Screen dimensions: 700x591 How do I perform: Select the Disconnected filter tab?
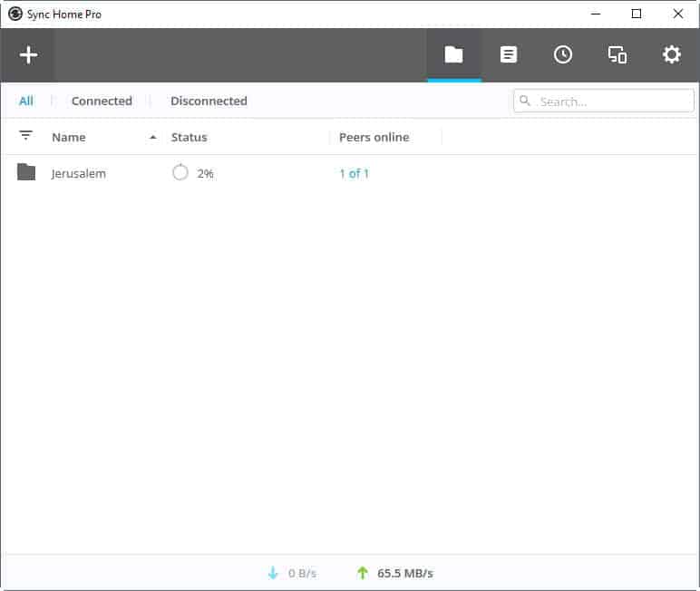coord(209,101)
